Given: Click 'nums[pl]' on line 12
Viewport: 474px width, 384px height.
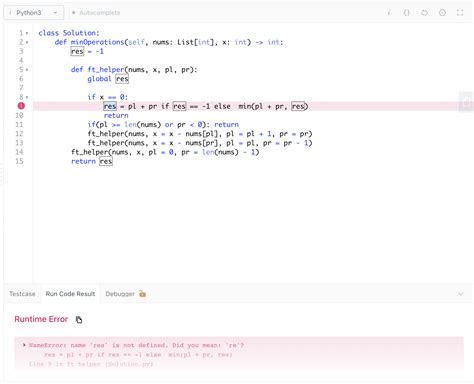Looking at the screenshot, I should pos(203,134).
